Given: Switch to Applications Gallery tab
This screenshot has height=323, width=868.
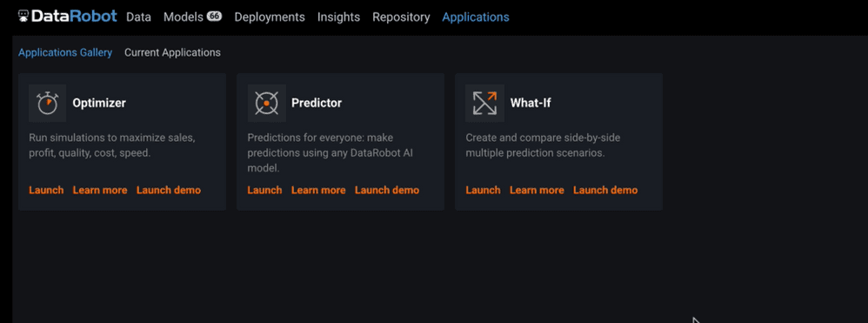Looking at the screenshot, I should [x=65, y=52].
